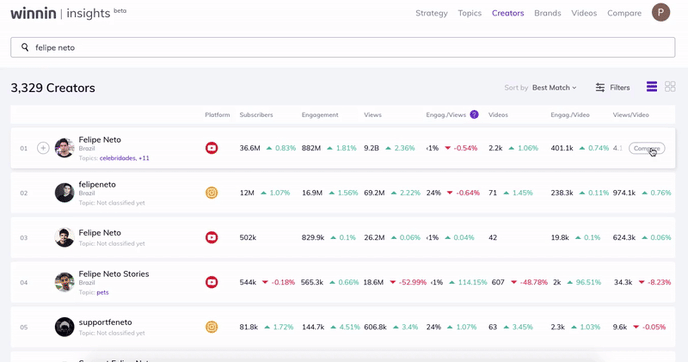Click 882M engagement value

[311, 148]
